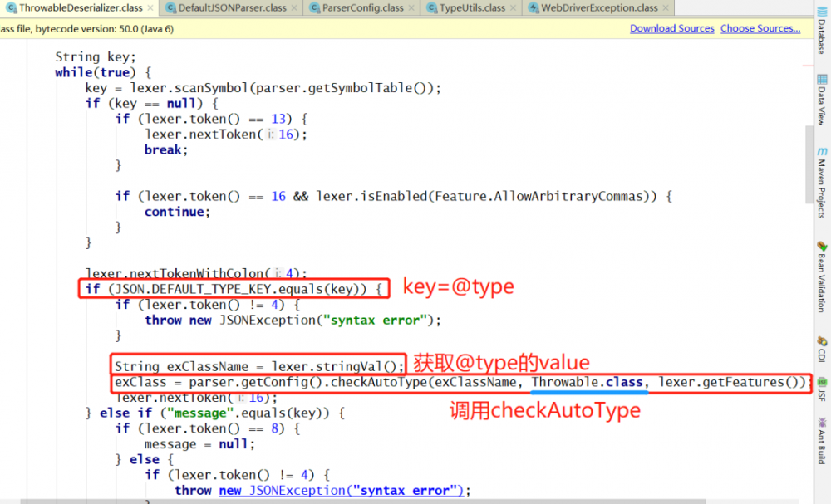Click the Choose Sources link
Image resolution: width=831 pixels, height=504 pixels.
point(760,28)
